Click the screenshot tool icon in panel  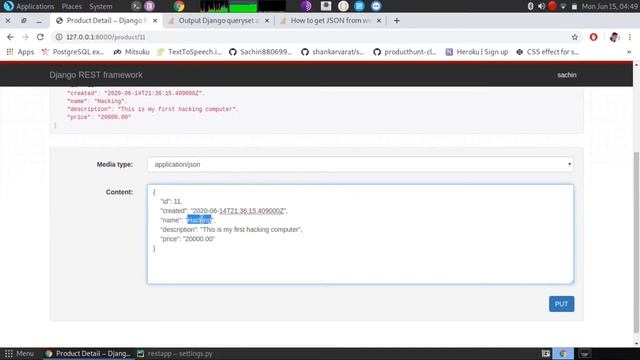click(326, 6)
